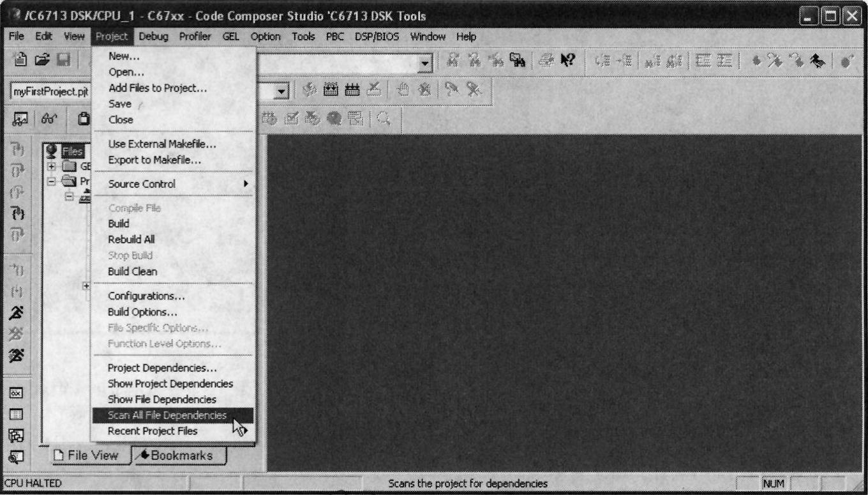Open Configurations... from the Project menu
This screenshot has width=868, height=495.
coord(173,296)
